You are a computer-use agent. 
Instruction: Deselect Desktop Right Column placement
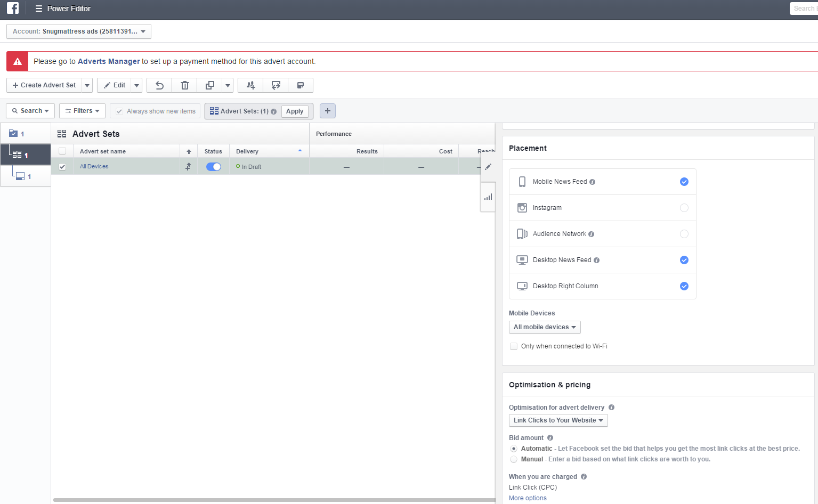click(x=684, y=286)
